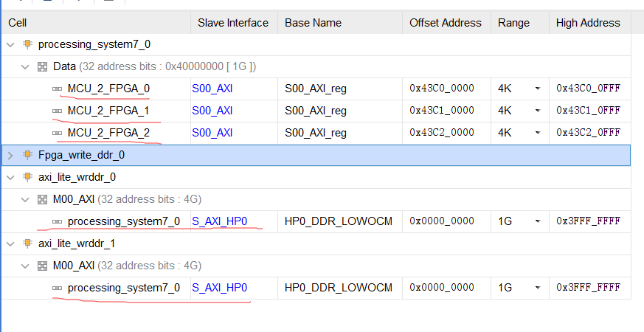Click HP0_DDR_LOWOCM base name under axi_lite_wrddr_0
Screen dimensions: 644x332
tap(339, 221)
